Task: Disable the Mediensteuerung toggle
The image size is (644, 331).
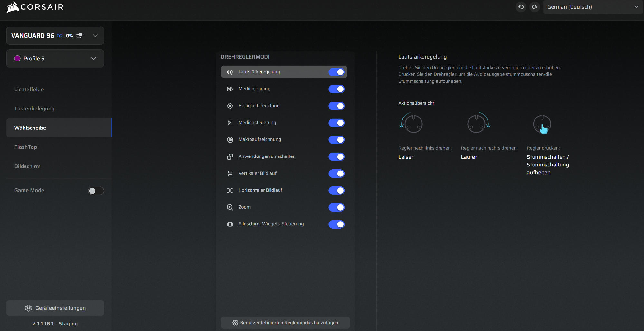Action: point(336,123)
